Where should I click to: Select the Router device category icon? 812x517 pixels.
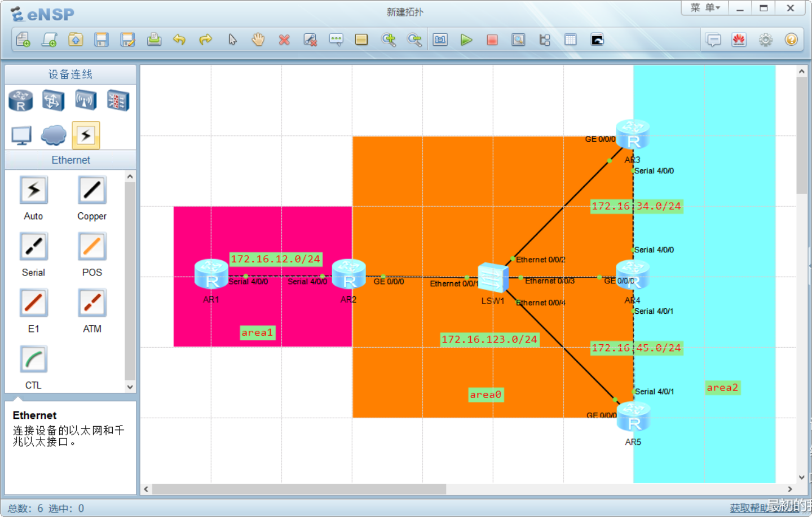click(21, 100)
